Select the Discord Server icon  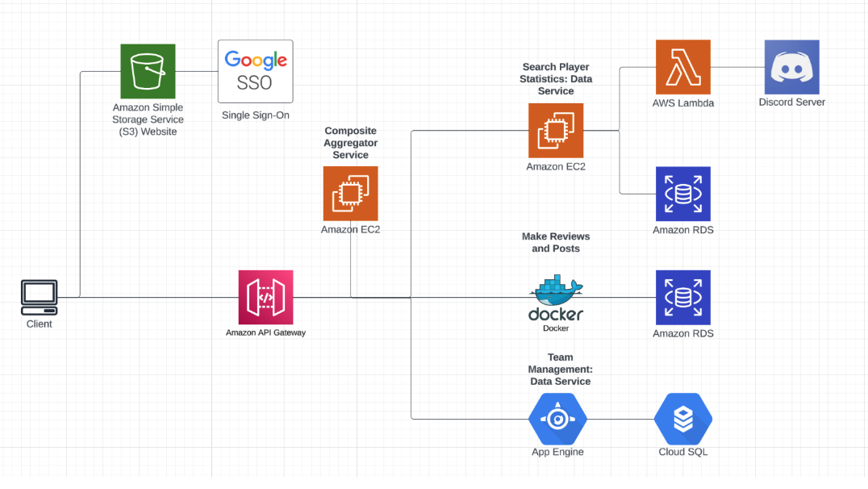[x=791, y=67]
